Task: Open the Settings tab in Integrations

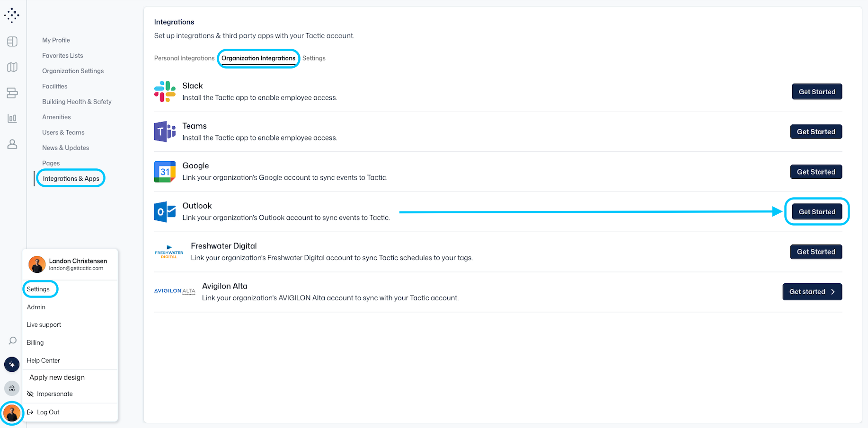Action: [x=314, y=58]
